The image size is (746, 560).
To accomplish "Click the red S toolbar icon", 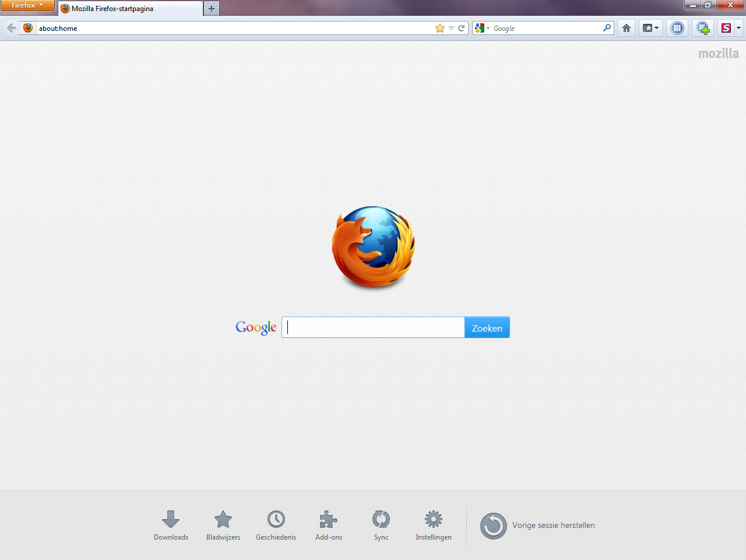I will (726, 28).
